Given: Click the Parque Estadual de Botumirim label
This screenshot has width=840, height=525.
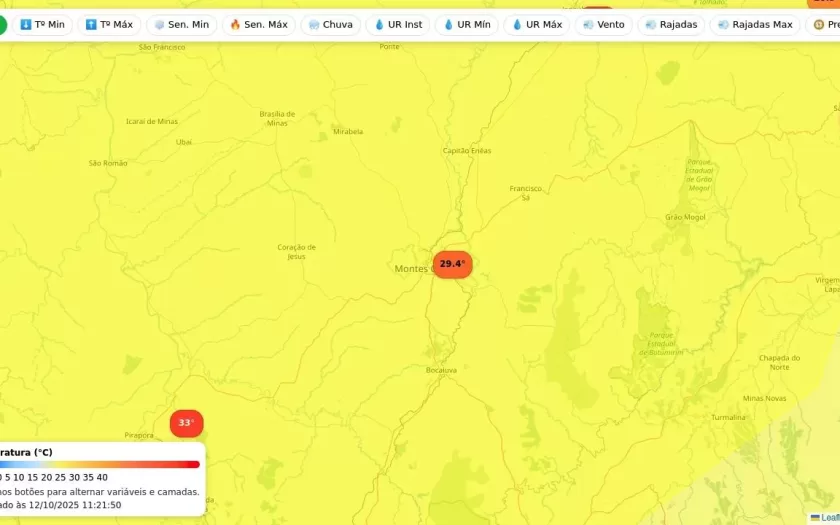Looking at the screenshot, I should (661, 343).
